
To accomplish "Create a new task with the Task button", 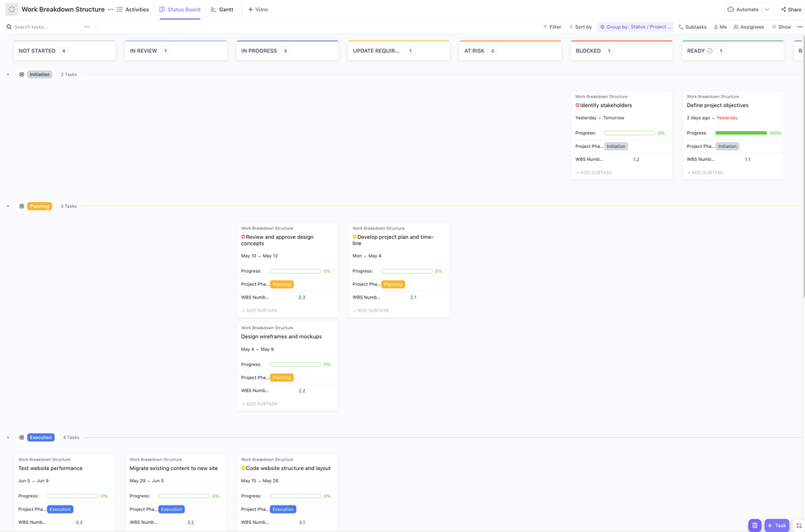I will tap(776, 524).
